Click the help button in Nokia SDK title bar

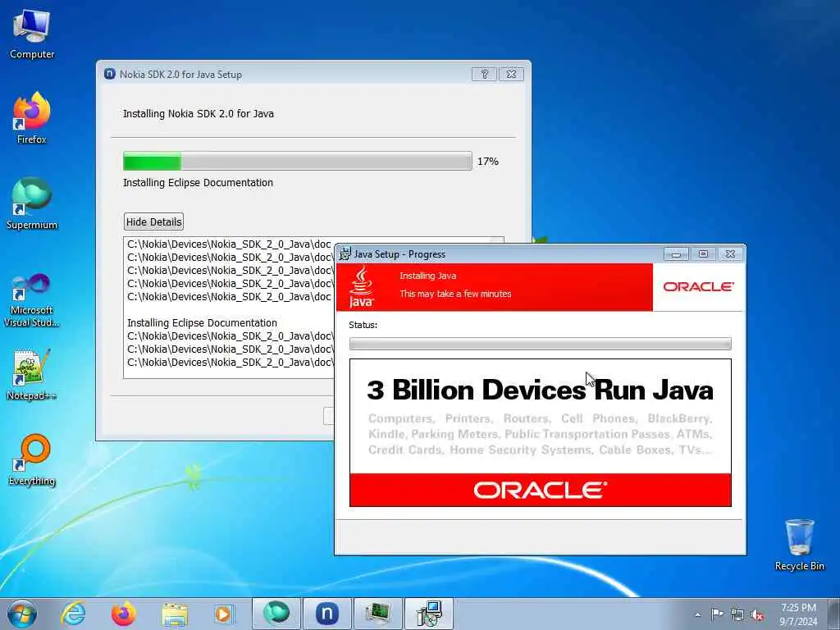tap(484, 74)
